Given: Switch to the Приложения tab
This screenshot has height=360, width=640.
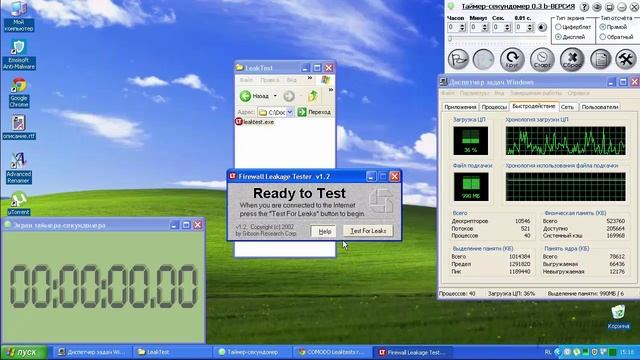Looking at the screenshot, I should click(x=460, y=107).
